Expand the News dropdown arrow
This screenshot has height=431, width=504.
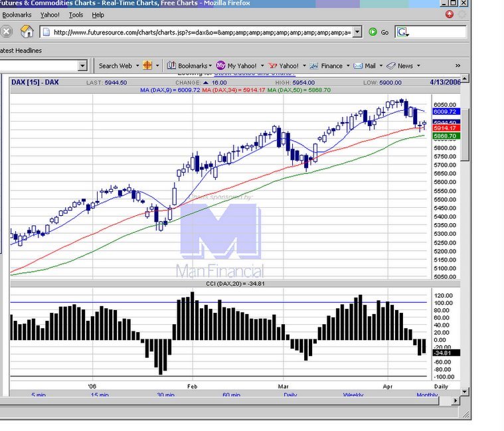tap(418, 66)
